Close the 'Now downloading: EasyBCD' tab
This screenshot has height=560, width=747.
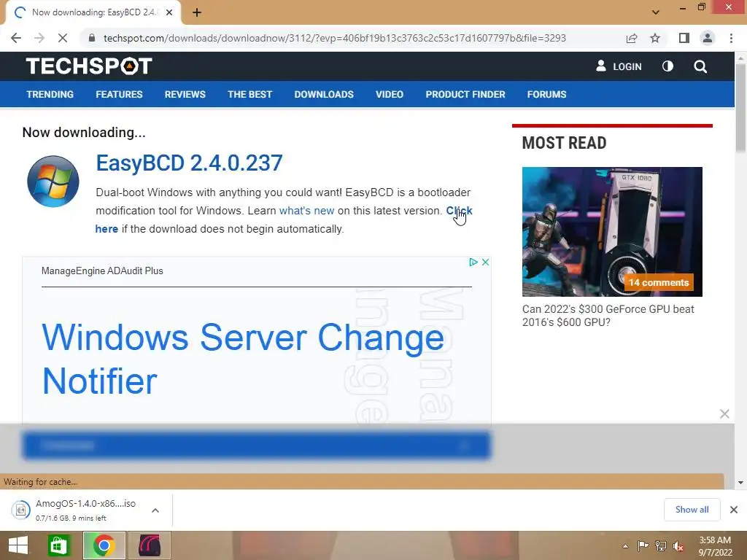(x=169, y=12)
